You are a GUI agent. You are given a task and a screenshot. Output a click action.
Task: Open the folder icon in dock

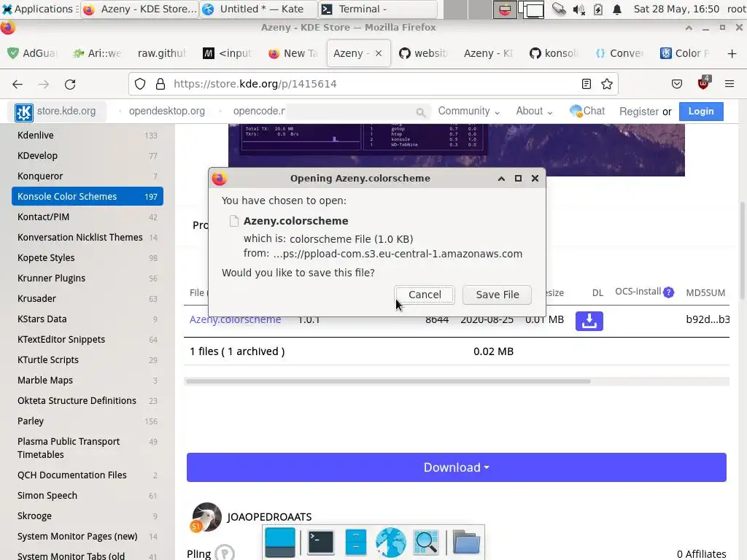(466, 542)
